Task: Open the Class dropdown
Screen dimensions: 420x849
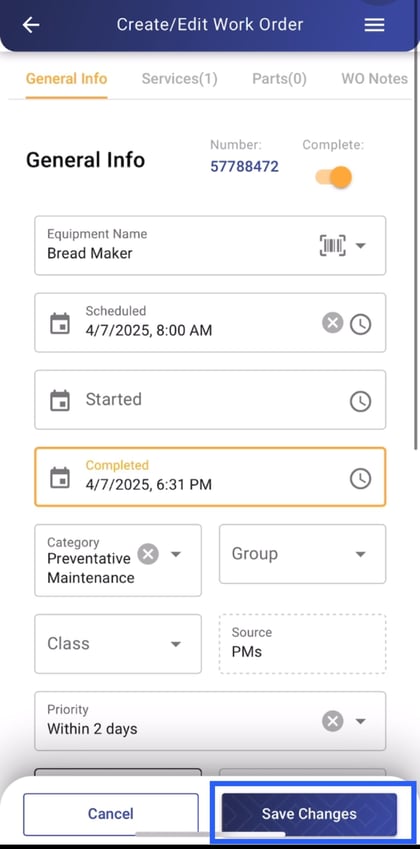Action: tap(118, 644)
